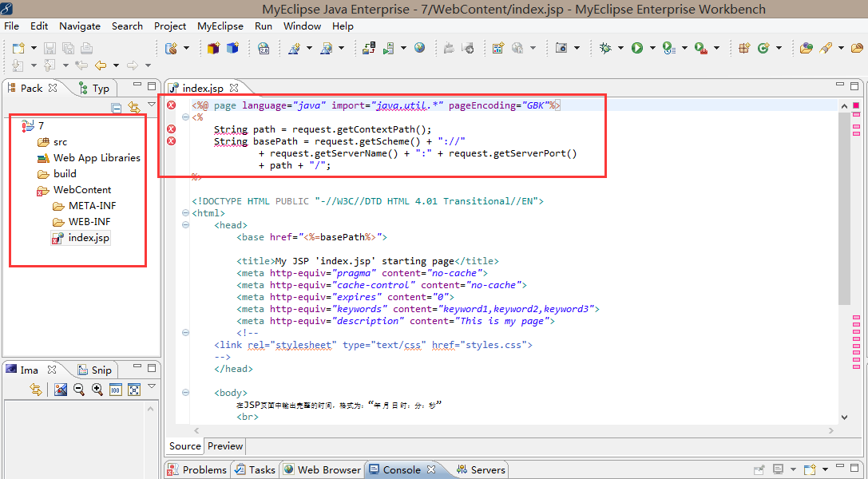
Task: Click the brown grid new package icon
Action: pyautogui.click(x=744, y=48)
